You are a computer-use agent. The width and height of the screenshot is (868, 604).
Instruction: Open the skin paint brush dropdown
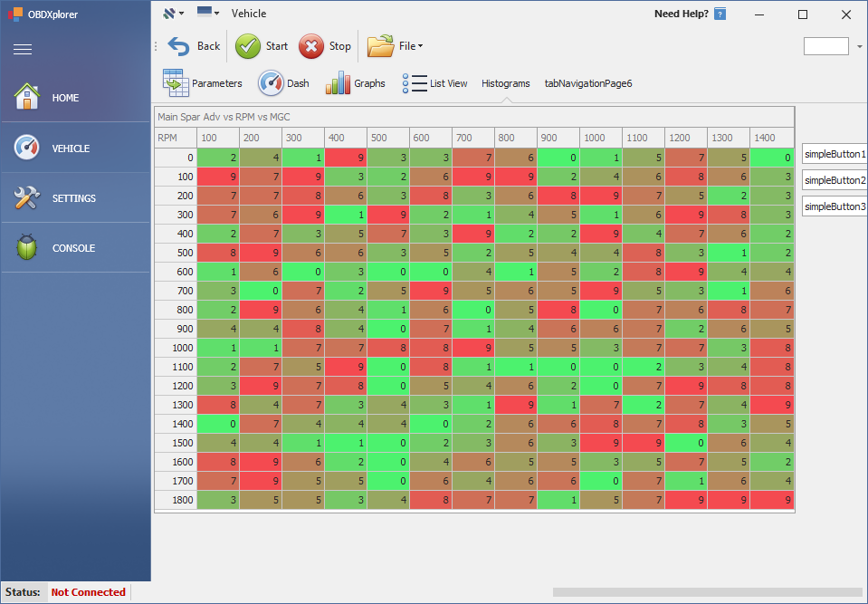(x=173, y=14)
